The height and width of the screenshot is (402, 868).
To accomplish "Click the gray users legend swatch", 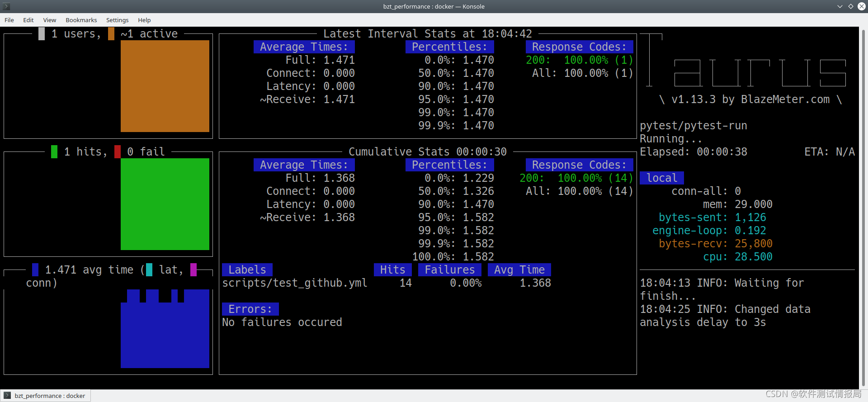I will point(42,34).
